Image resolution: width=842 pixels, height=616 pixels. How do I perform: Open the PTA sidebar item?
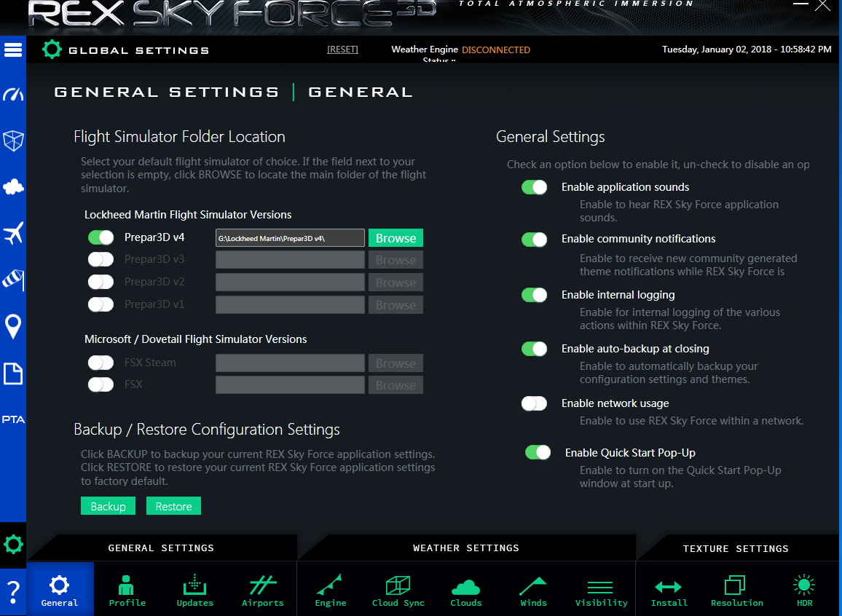pos(13,419)
